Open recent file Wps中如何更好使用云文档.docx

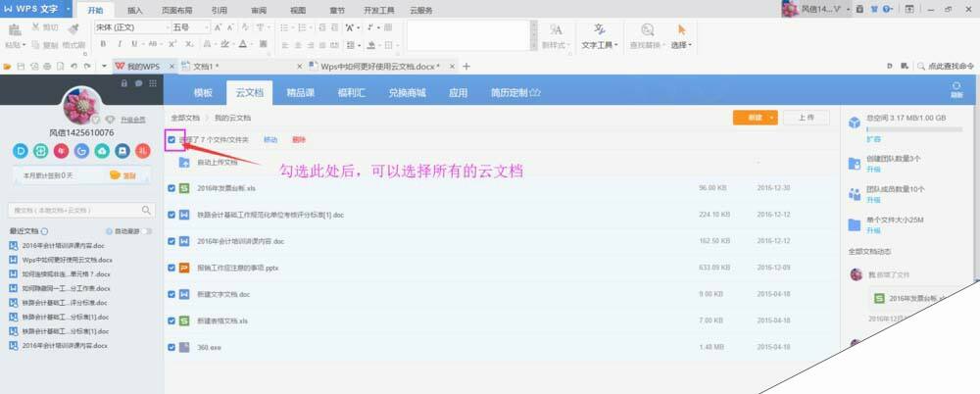[x=67, y=260]
